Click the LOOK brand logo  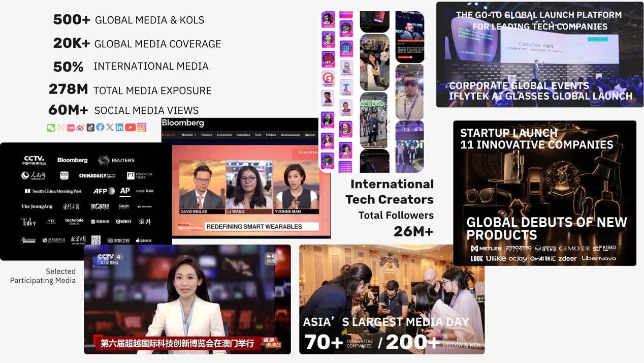477,258
